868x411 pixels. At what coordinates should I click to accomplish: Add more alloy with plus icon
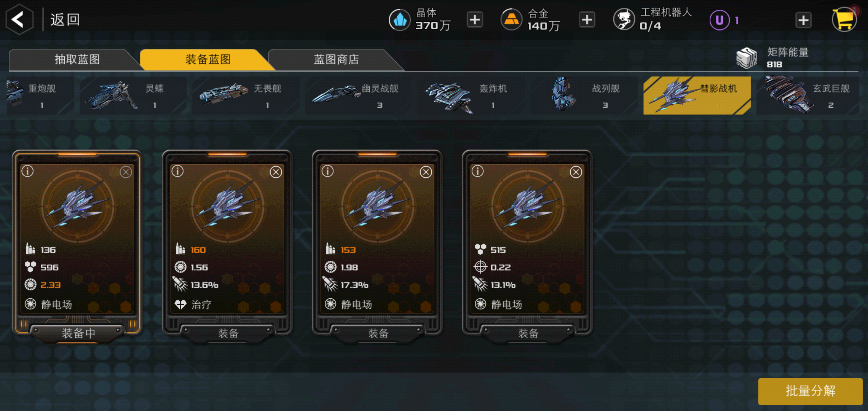click(587, 20)
